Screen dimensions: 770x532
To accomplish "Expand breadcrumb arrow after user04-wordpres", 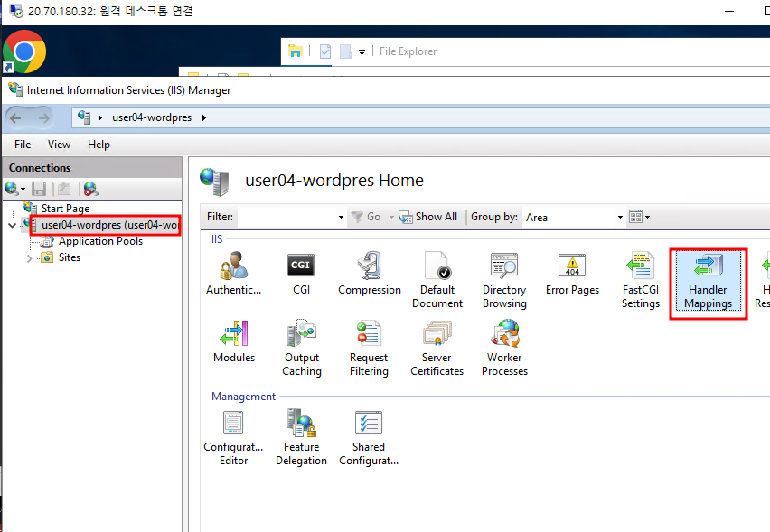I will [x=203, y=117].
